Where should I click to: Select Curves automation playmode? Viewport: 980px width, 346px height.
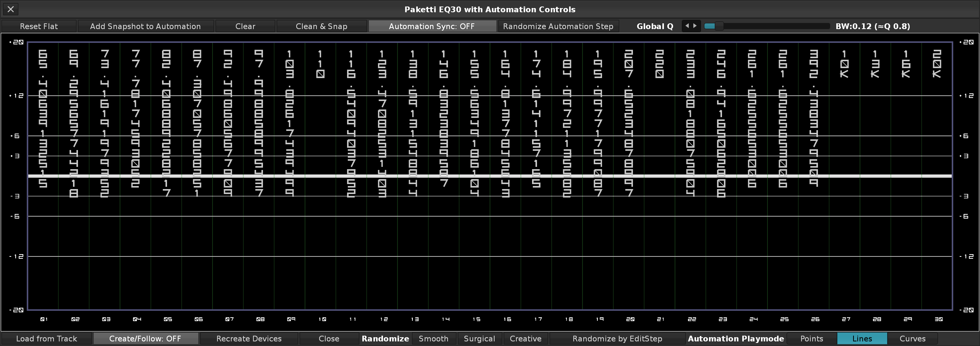[913, 339]
